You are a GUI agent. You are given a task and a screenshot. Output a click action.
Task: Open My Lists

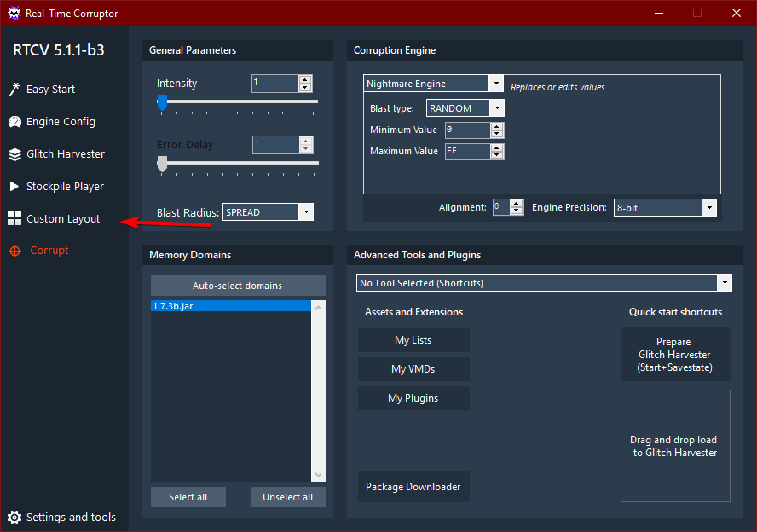point(413,340)
